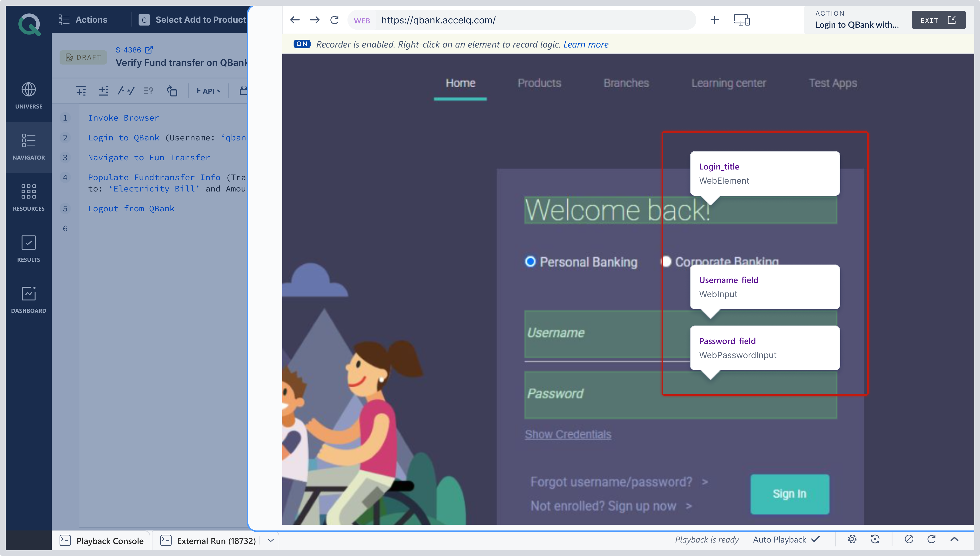The height and width of the screenshot is (556, 980).
Task: Click the Learn more link
Action: click(x=586, y=44)
